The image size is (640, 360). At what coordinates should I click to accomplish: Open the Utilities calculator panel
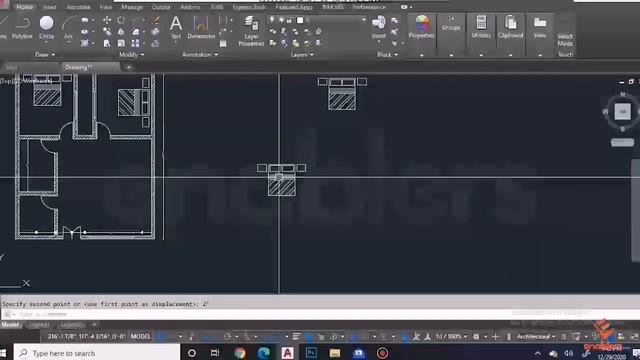pyautogui.click(x=481, y=27)
